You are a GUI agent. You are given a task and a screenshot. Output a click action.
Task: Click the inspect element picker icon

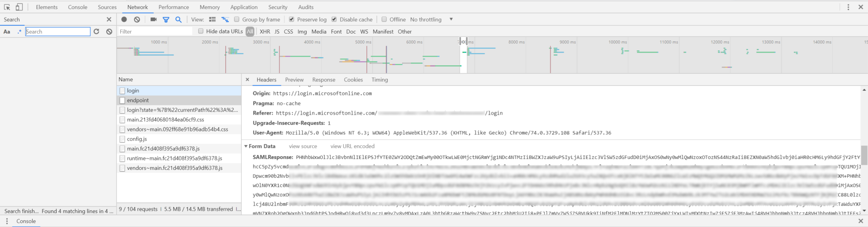click(7, 7)
